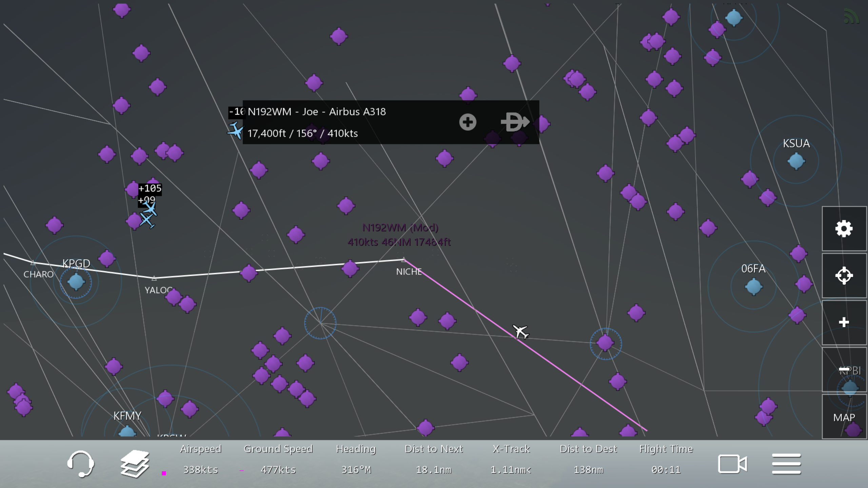
Task: Open the map layers stack icon
Action: [x=135, y=464]
